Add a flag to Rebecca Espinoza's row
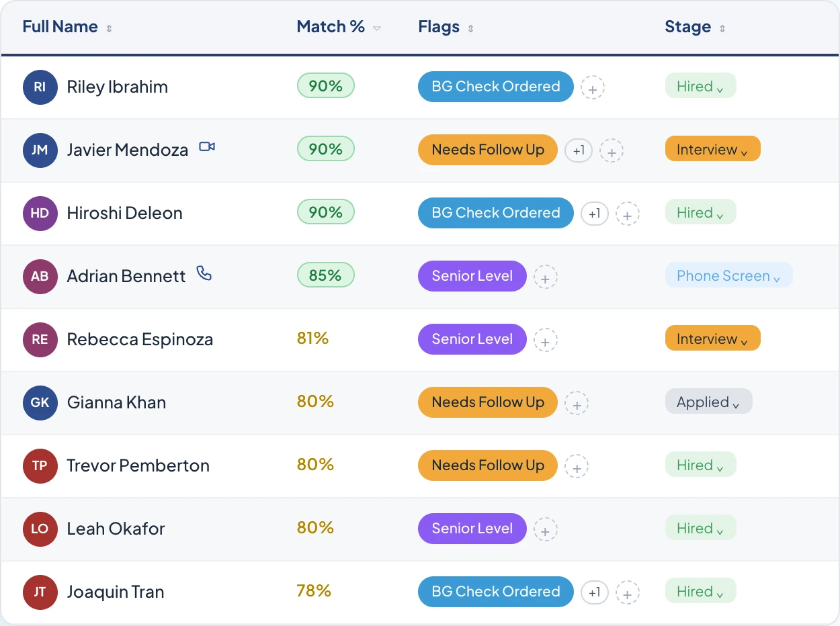Viewport: 840px width, 626px height. (546, 341)
